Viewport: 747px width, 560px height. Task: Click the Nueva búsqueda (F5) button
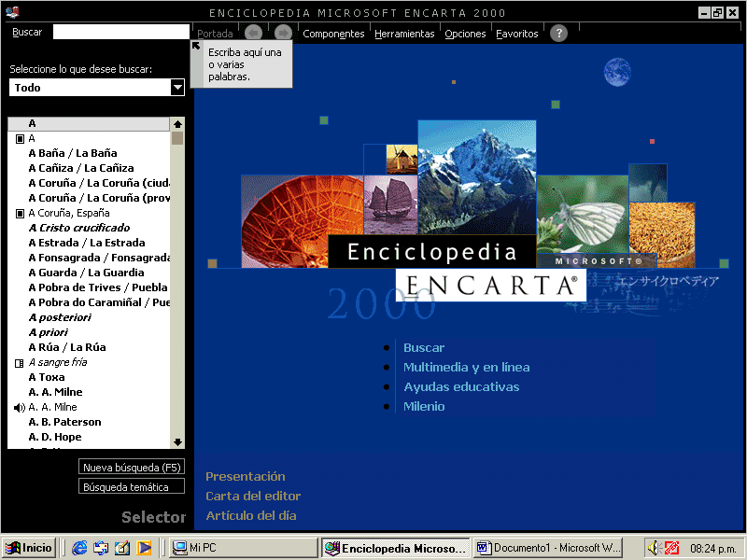[132, 468]
